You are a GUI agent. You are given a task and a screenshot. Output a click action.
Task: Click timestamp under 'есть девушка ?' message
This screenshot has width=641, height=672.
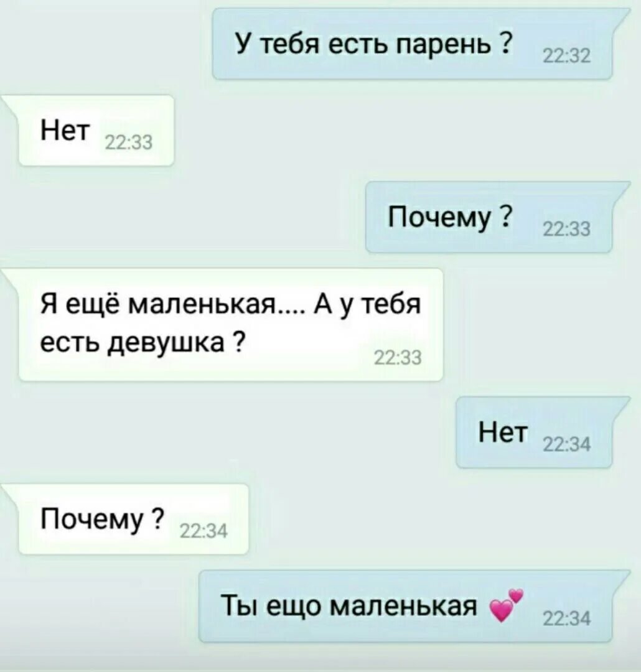pos(398,358)
